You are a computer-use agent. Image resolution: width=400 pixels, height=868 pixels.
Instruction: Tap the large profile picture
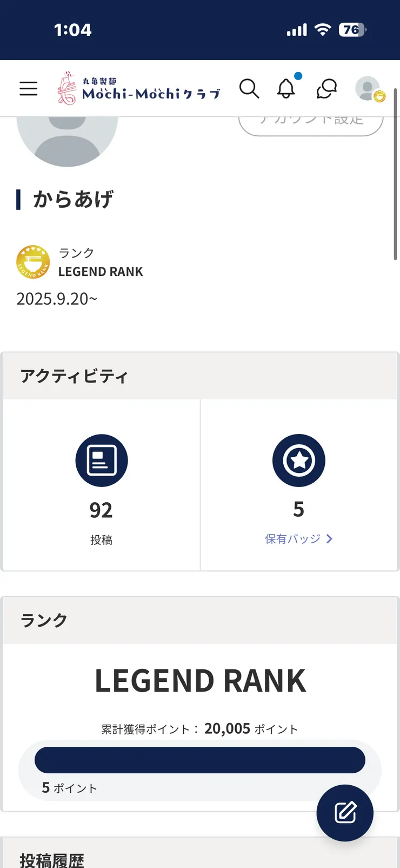[68, 138]
